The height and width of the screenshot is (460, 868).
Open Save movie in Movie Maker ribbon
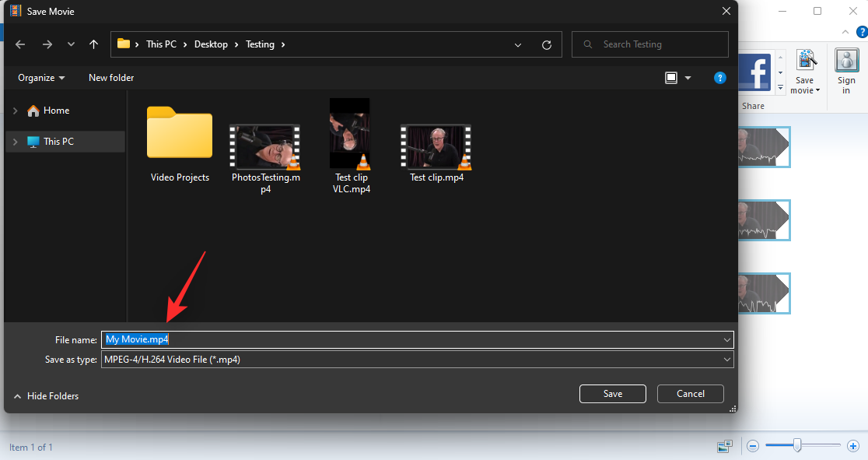[805, 72]
